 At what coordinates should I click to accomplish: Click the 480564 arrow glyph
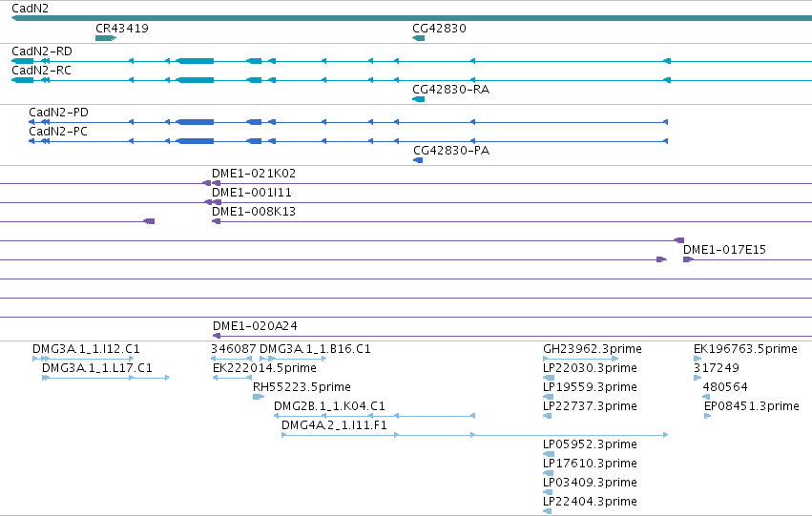click(x=706, y=397)
